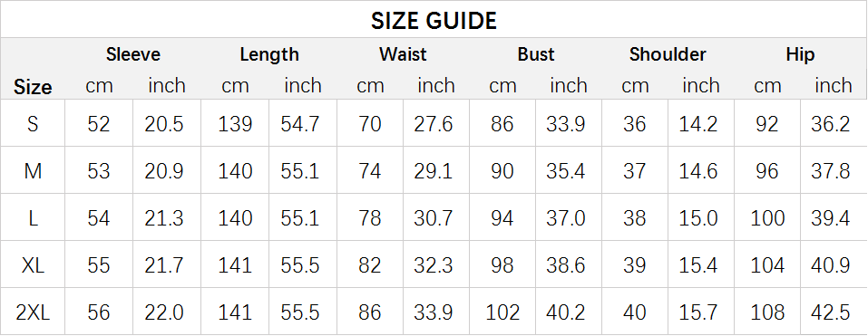The image size is (868, 336).
Task: Click the Waist column header
Action: coord(403,54)
